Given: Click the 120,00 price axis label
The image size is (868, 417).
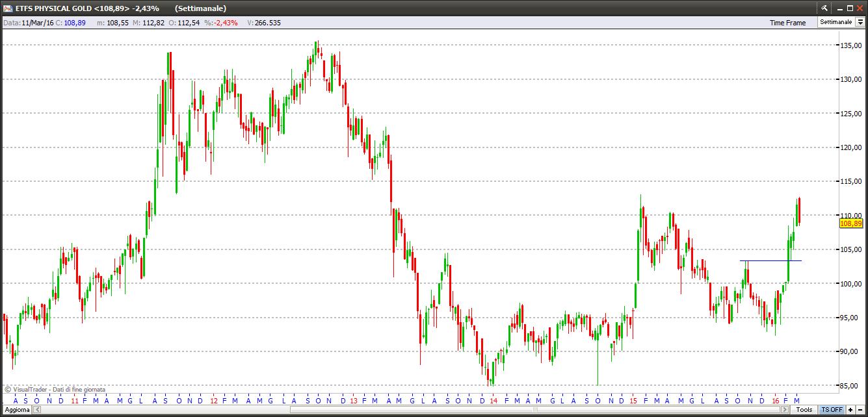Looking at the screenshot, I should 851,147.
